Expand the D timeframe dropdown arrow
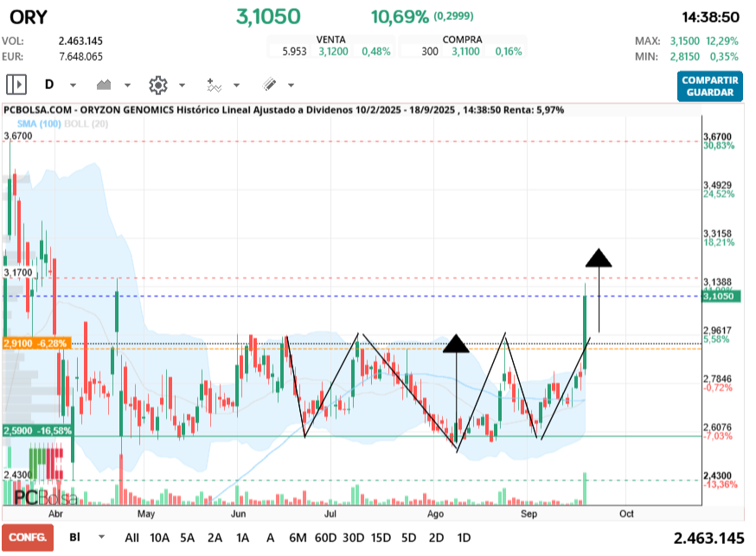This screenshot has height=556, width=756. 73,86
